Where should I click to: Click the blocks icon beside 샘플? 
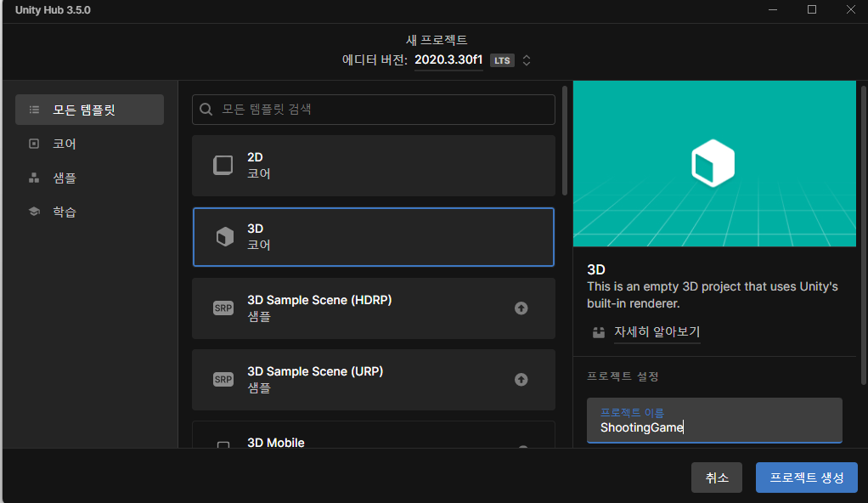pos(34,178)
